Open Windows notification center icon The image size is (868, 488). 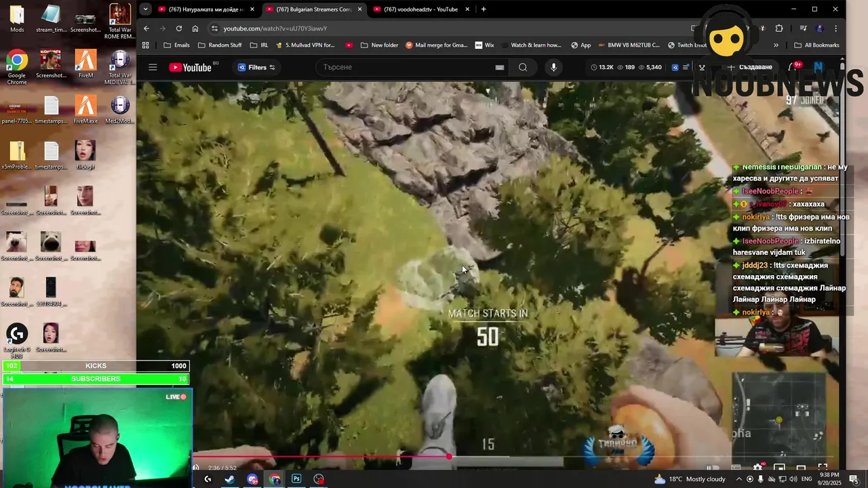tap(854, 479)
